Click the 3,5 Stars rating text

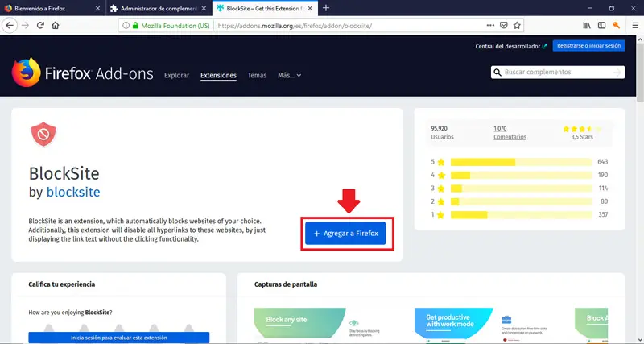tap(582, 137)
